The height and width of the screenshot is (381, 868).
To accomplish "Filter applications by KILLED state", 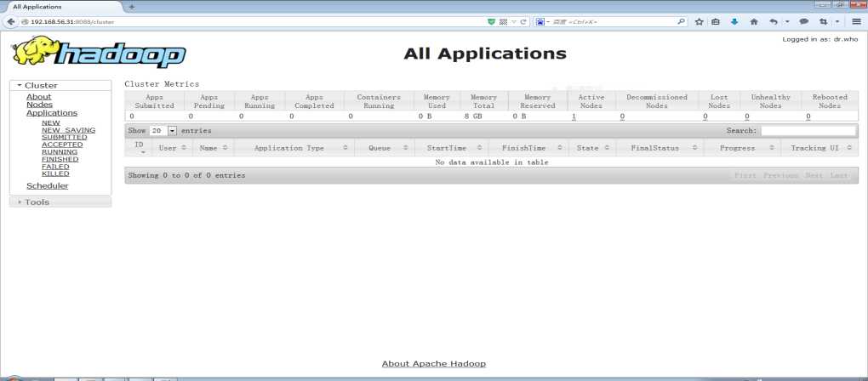I will (x=55, y=173).
